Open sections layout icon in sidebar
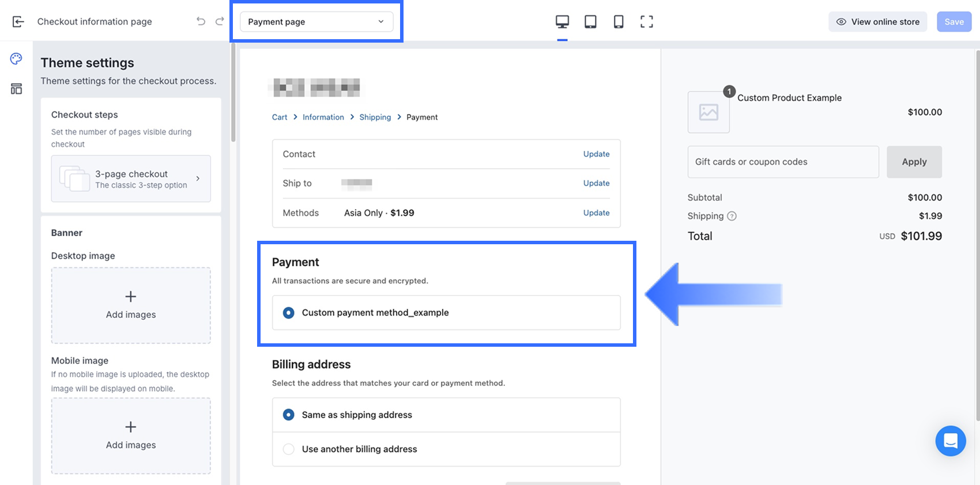This screenshot has height=485, width=980. click(x=16, y=89)
